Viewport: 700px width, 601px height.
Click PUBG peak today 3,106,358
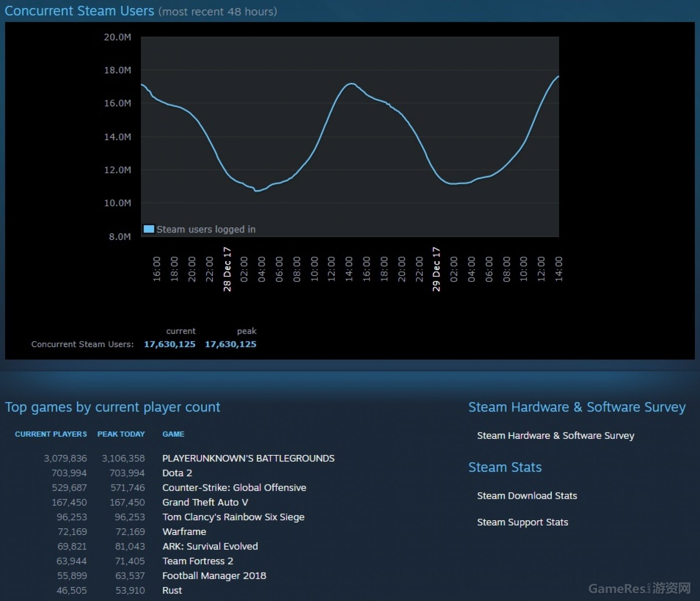coord(123,458)
